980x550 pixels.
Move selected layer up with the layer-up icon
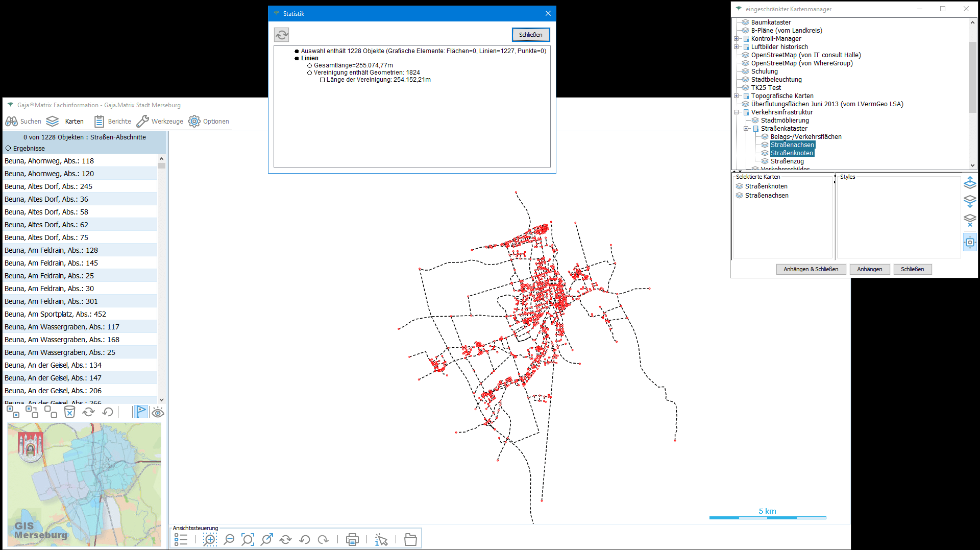point(970,182)
